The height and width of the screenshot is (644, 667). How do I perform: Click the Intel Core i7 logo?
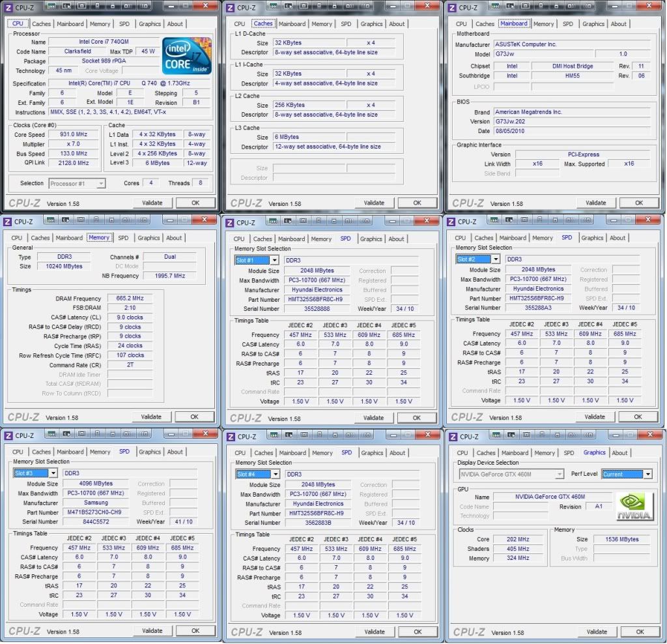(186, 56)
